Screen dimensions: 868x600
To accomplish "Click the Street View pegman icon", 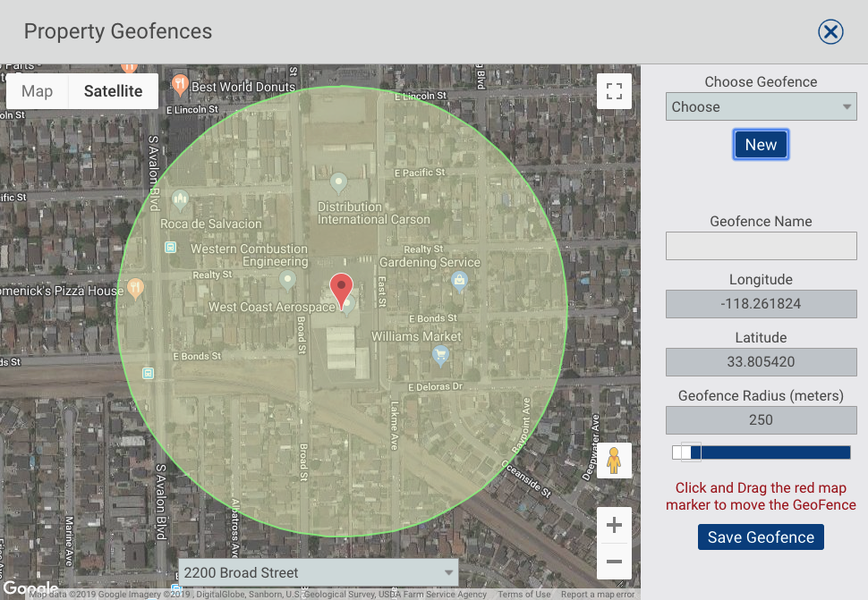I will click(x=614, y=461).
